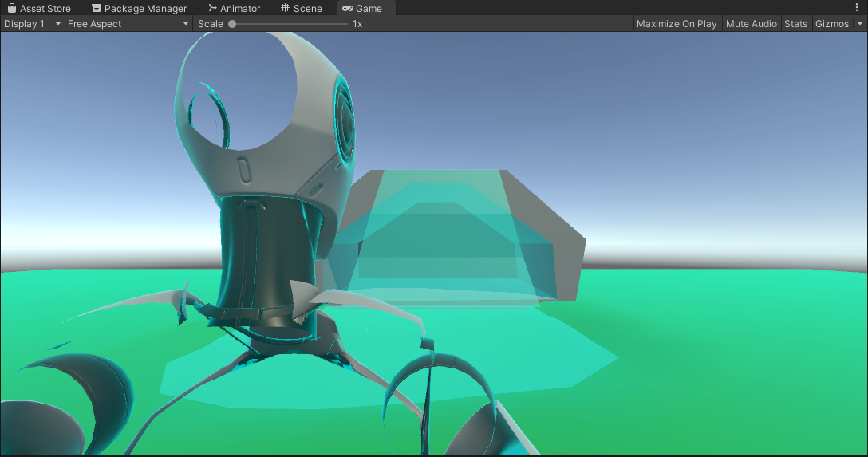Click the Game tab's gamepad icon
Screen dimensions: 868x457
pos(348,9)
